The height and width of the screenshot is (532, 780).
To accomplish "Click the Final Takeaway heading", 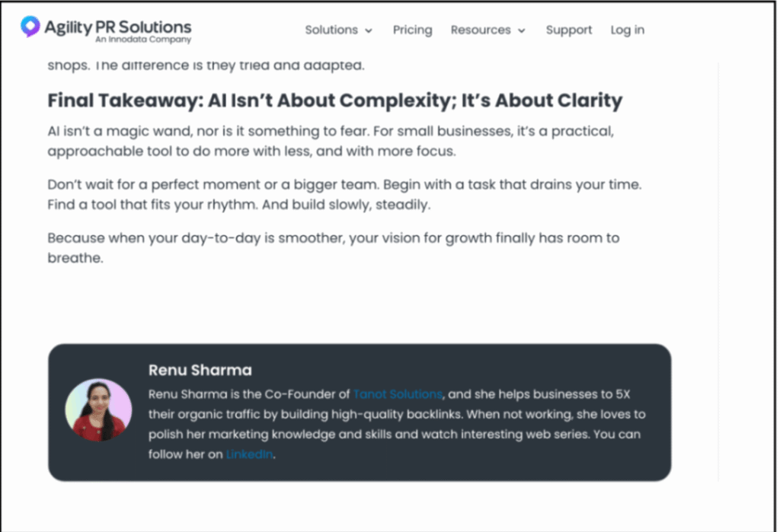I will click(334, 100).
